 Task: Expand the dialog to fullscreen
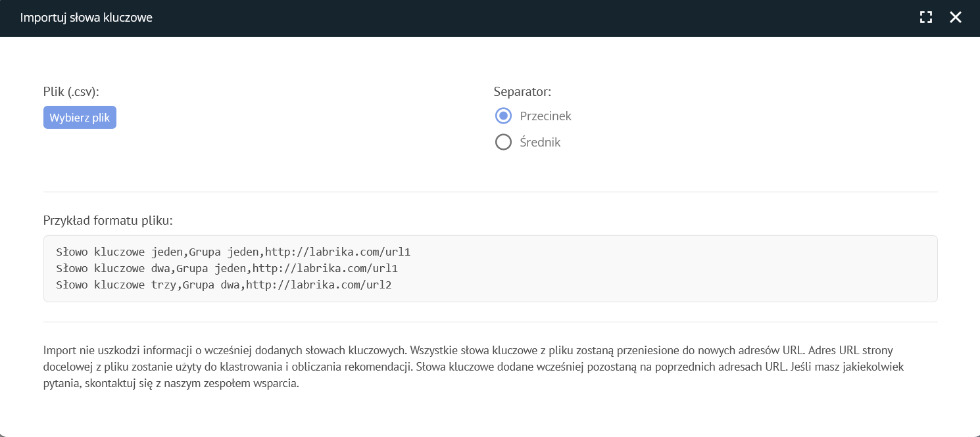(926, 18)
